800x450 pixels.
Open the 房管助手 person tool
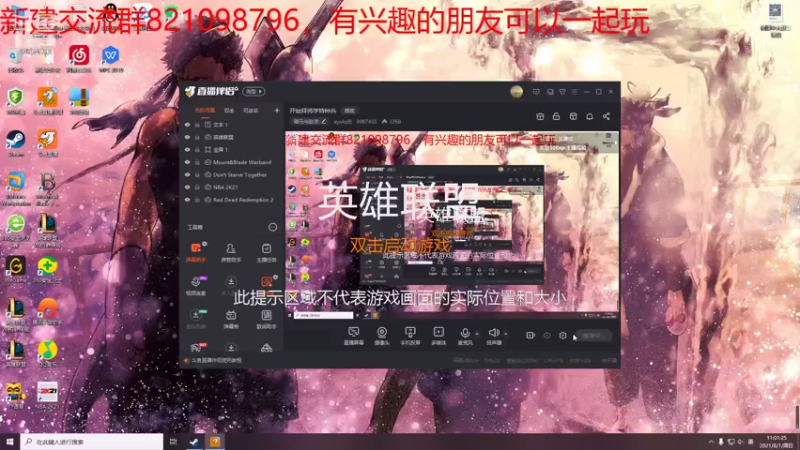231,252
